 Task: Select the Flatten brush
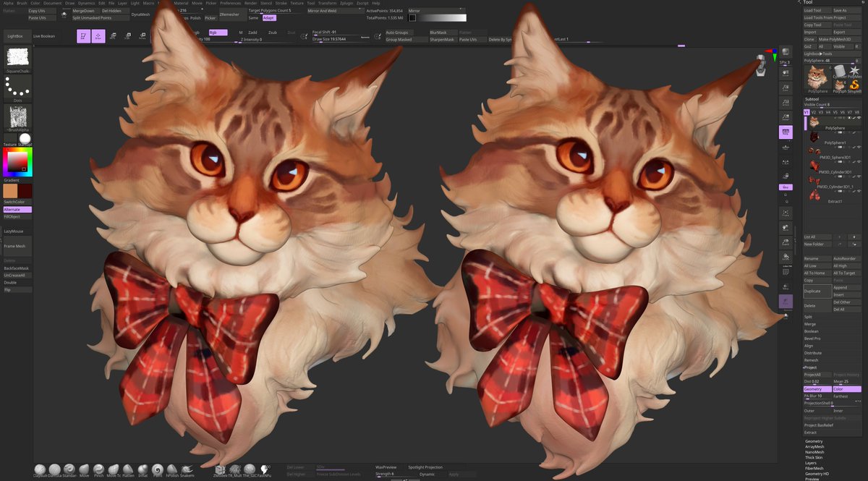click(127, 469)
